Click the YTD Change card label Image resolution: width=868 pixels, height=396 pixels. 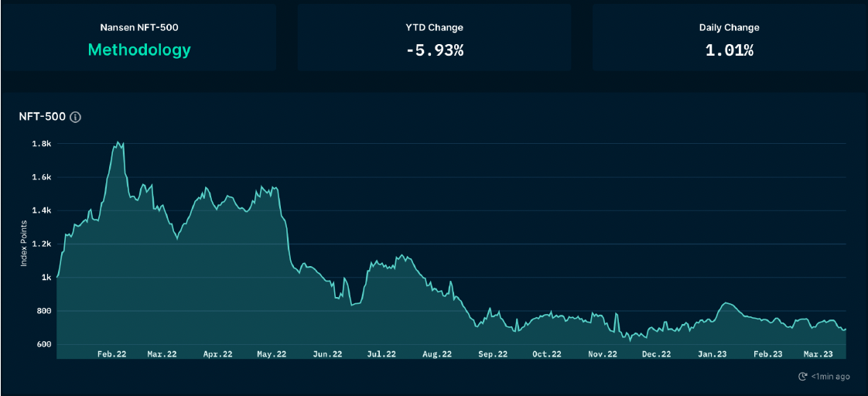(434, 27)
